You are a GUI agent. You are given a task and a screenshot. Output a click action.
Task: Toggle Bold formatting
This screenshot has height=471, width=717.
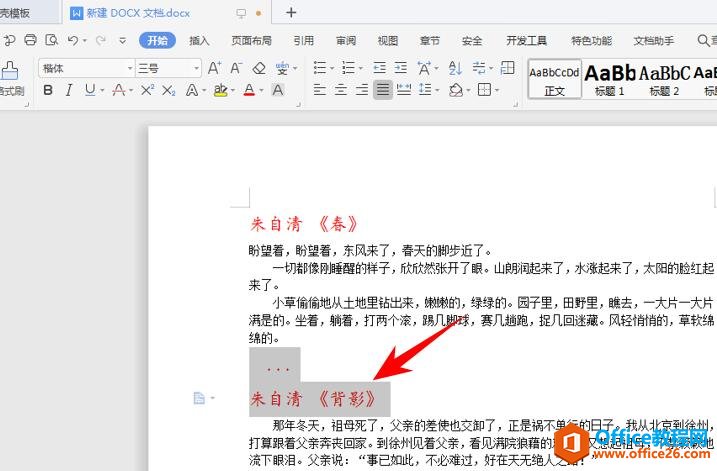48,90
